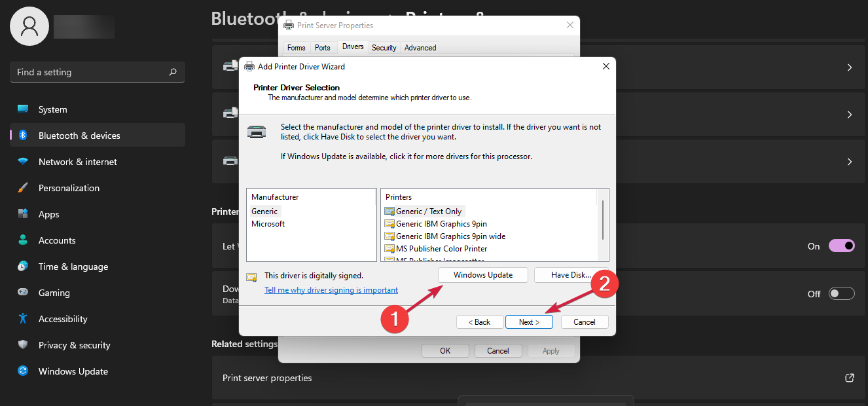Expand the second printer row chevron
This screenshot has width=868, height=406.
click(850, 115)
